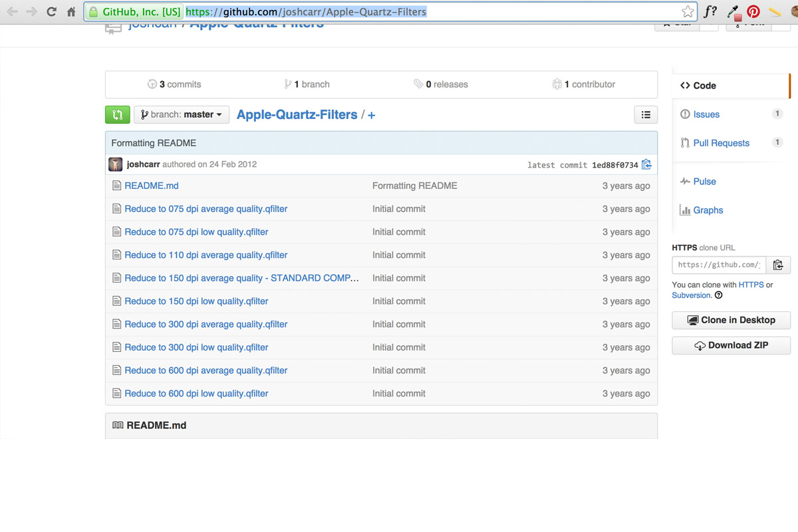The height and width of the screenshot is (532, 798).
Task: Click the file icon beside 300 dpi low quality
Action: [117, 347]
